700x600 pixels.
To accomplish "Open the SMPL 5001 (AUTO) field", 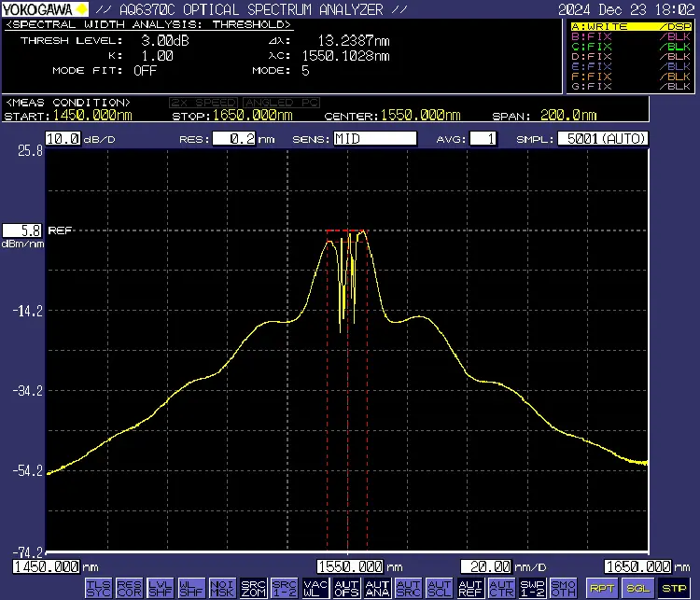I will (x=603, y=138).
